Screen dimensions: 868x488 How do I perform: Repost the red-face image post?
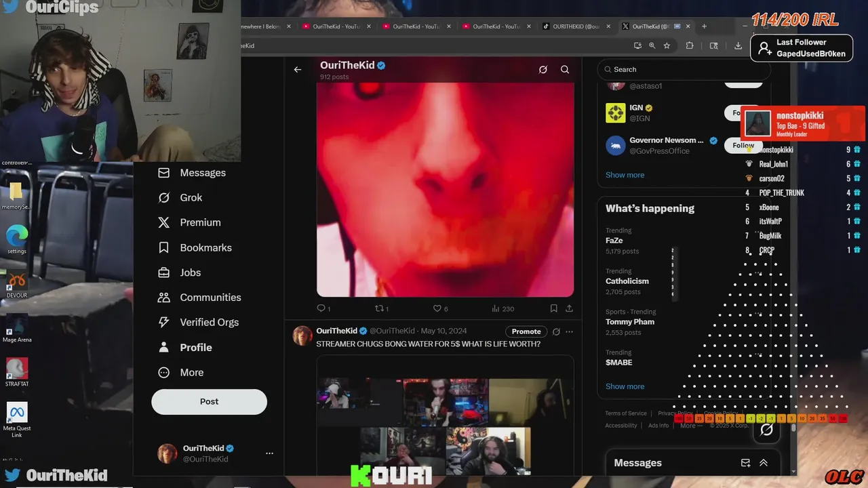(x=382, y=308)
